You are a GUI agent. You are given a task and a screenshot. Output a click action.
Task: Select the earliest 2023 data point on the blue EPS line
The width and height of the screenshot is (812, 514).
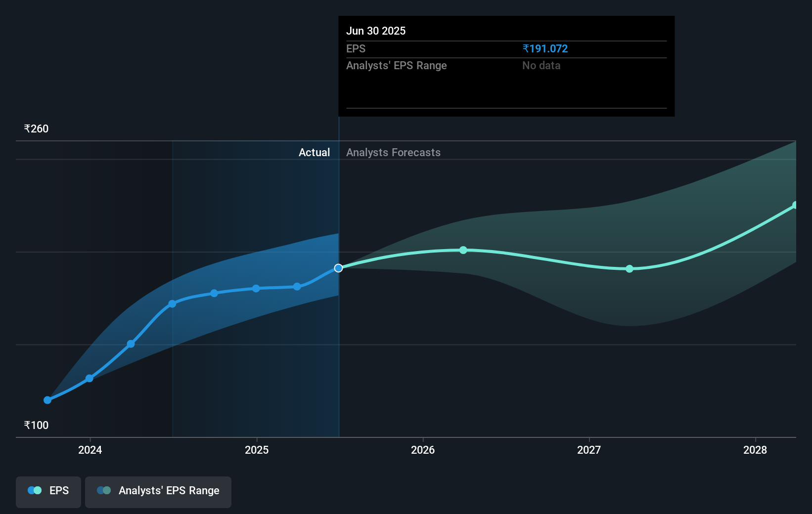pos(47,400)
